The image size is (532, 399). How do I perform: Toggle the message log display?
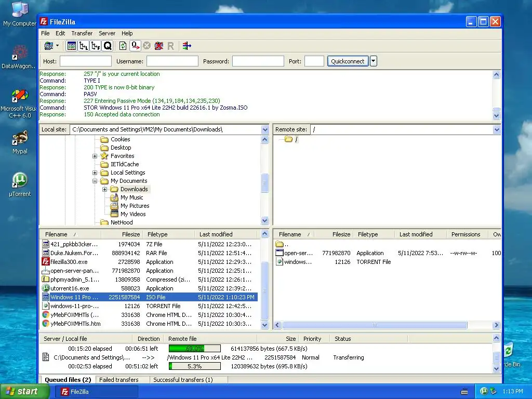tap(72, 46)
